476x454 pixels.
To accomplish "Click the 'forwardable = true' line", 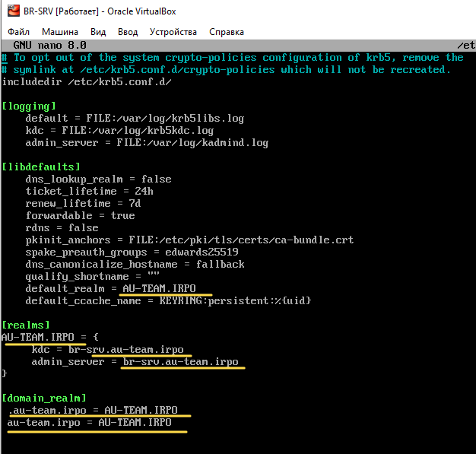I will (80, 216).
